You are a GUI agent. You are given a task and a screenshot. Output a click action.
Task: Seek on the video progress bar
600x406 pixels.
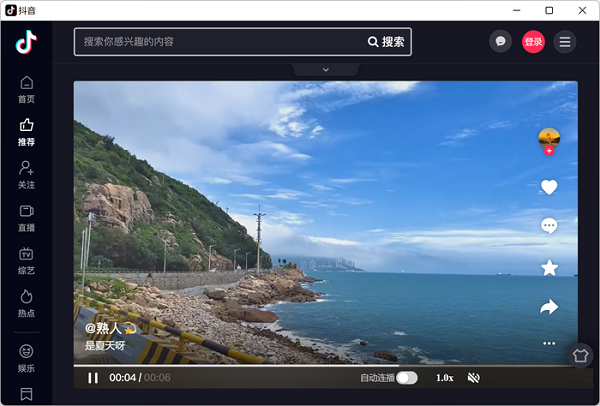326,366
